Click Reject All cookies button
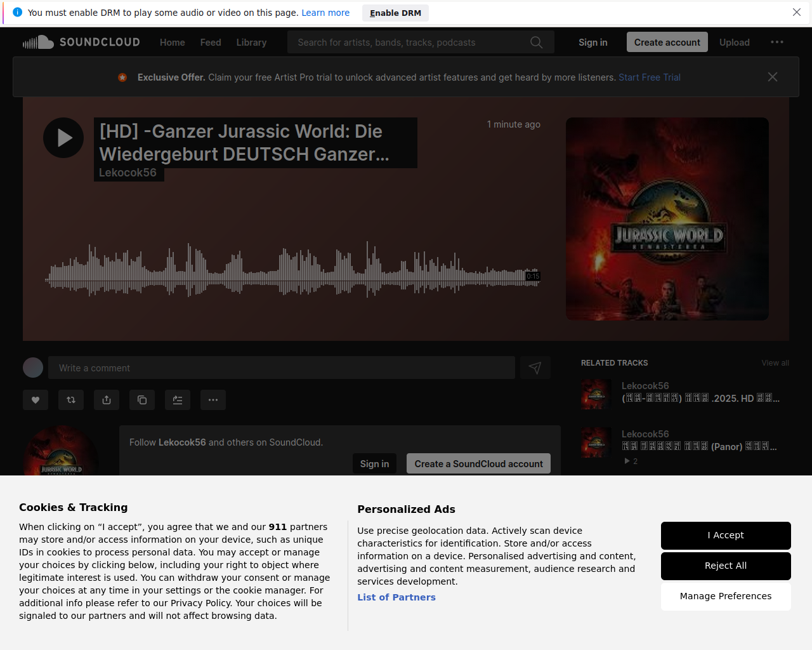The height and width of the screenshot is (650, 812). [x=726, y=566]
